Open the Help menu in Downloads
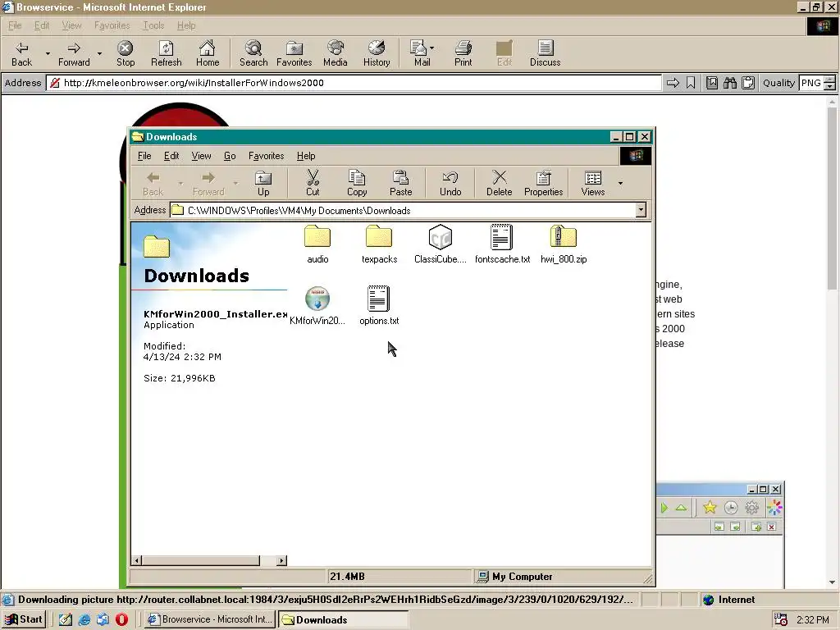The height and width of the screenshot is (630, 840). pyautogui.click(x=306, y=156)
